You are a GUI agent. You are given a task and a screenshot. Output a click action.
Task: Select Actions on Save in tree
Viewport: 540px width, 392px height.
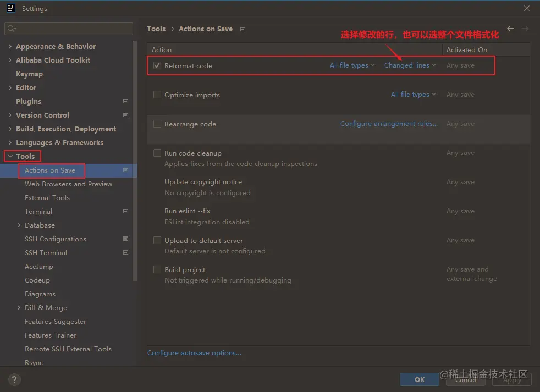(x=50, y=170)
